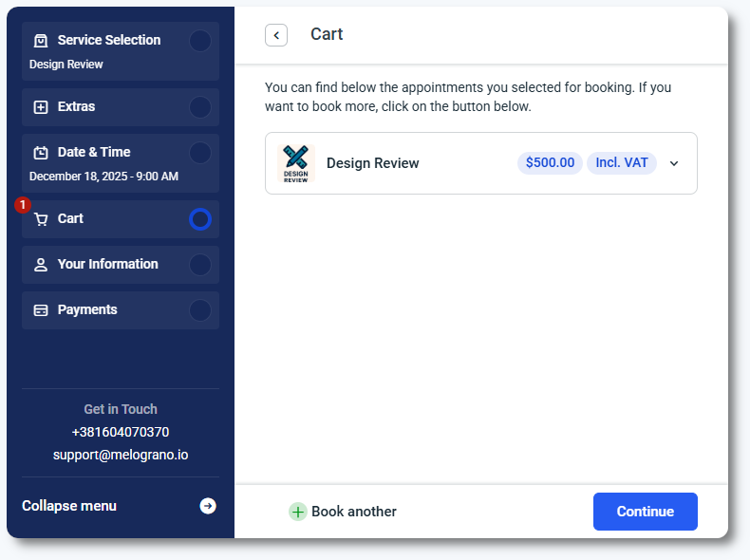750x560 pixels.
Task: Select the Service Selection step circle
Action: (x=199, y=41)
